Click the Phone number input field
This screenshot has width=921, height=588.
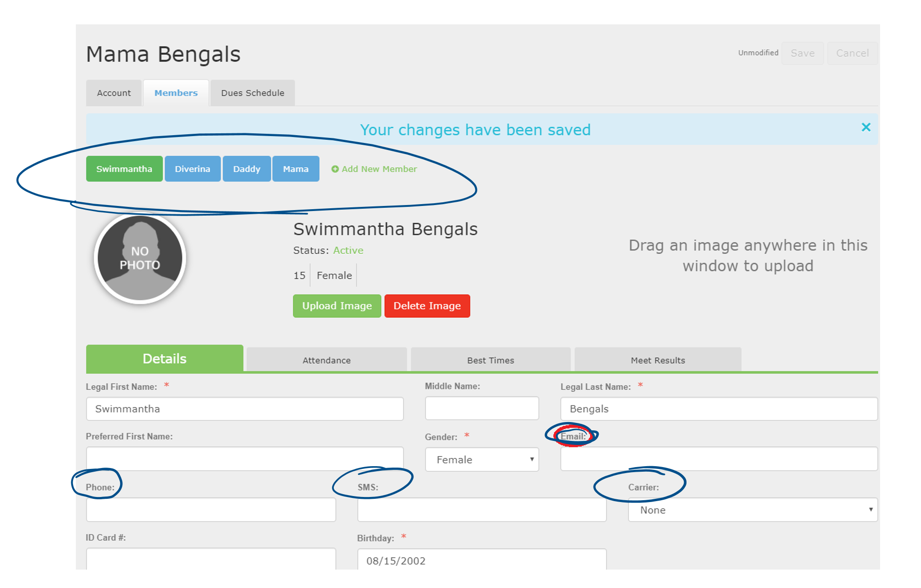pos(211,510)
